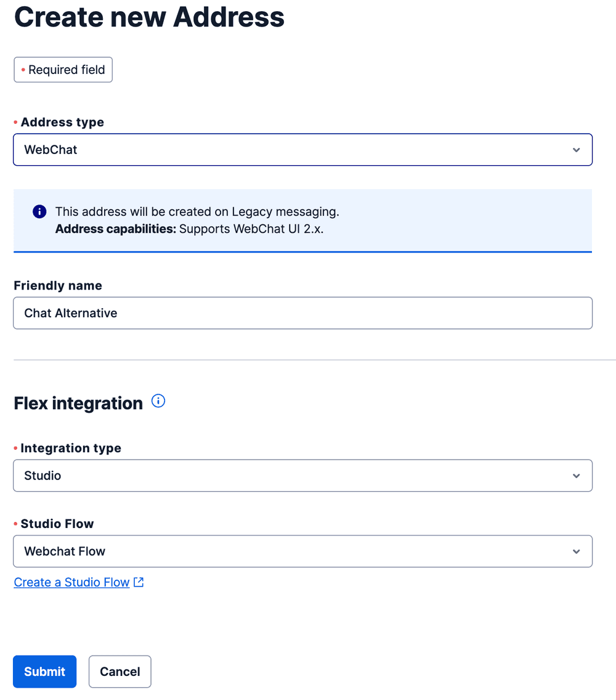616x700 pixels.
Task: Open the Address type dropdown showing WebChat
Action: [x=303, y=149]
